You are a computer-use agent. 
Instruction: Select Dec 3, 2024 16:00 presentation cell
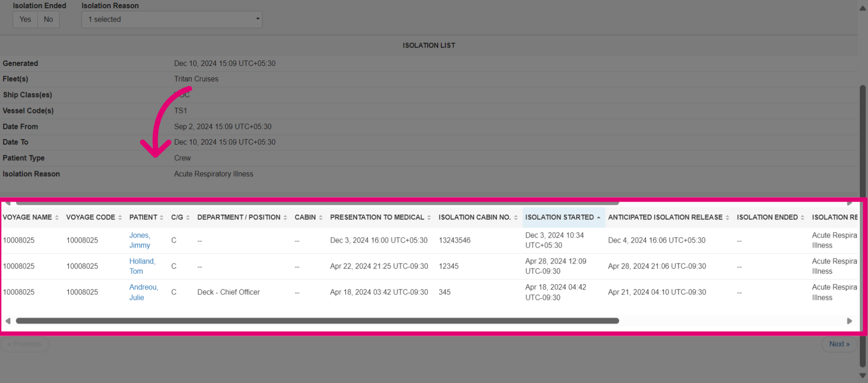[379, 240]
